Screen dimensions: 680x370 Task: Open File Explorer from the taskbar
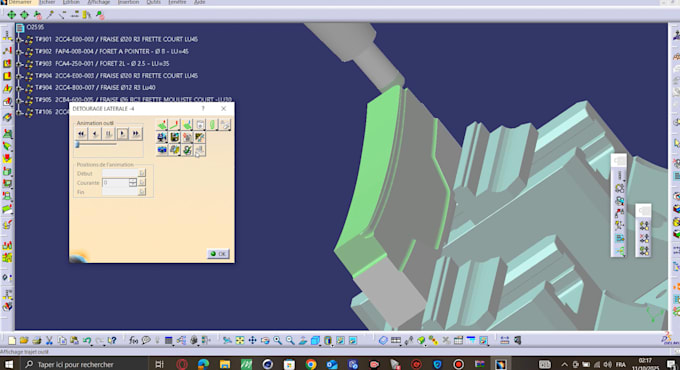point(225,364)
